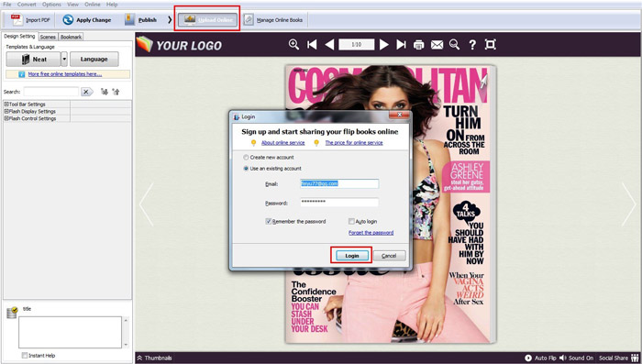Jump to last page icon
This screenshot has width=642, height=364.
[402, 44]
